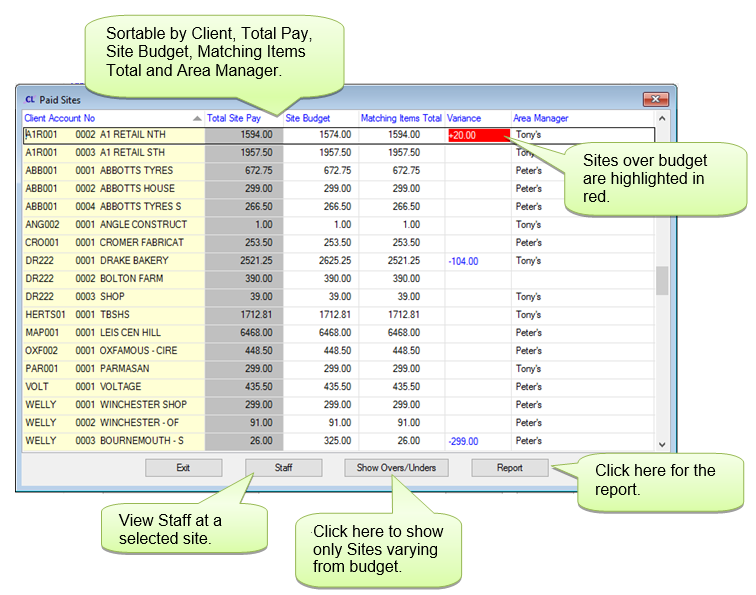756x595 pixels.
Task: Sort by Site Budget column header
Action: tap(309, 118)
